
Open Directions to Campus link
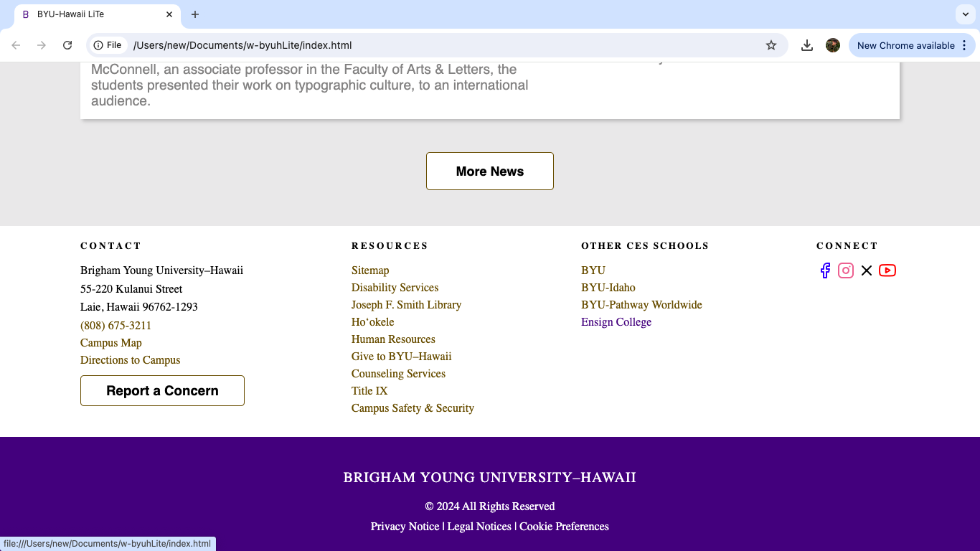click(x=131, y=360)
